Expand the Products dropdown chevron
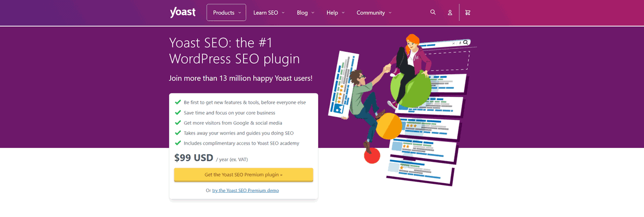The image size is (644, 217). 239,12
